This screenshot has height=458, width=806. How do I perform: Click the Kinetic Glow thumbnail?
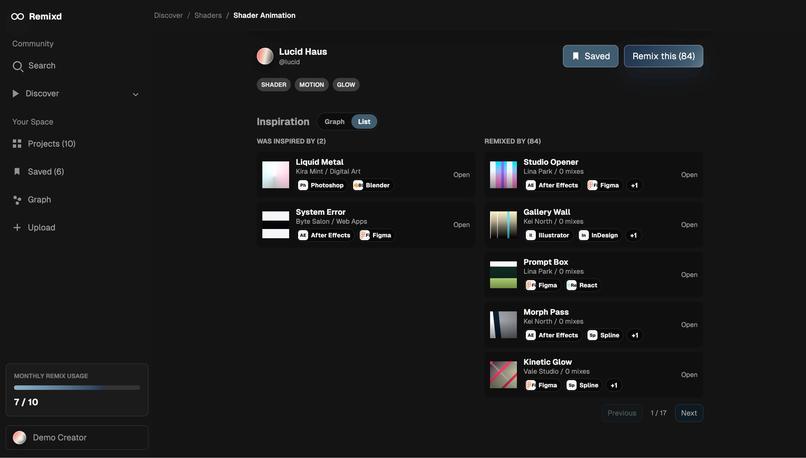tap(503, 375)
